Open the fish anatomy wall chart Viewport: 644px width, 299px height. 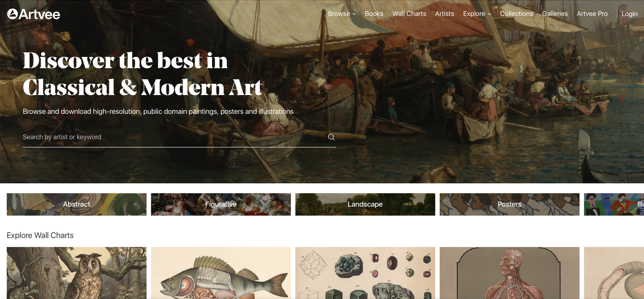221,273
